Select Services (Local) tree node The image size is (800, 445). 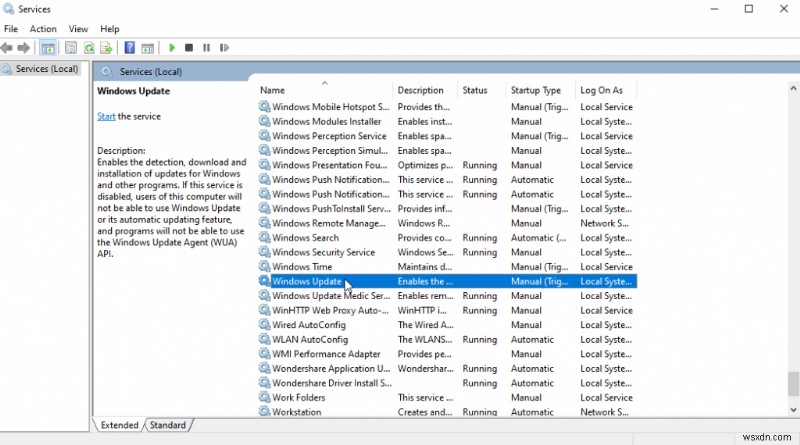pos(47,69)
